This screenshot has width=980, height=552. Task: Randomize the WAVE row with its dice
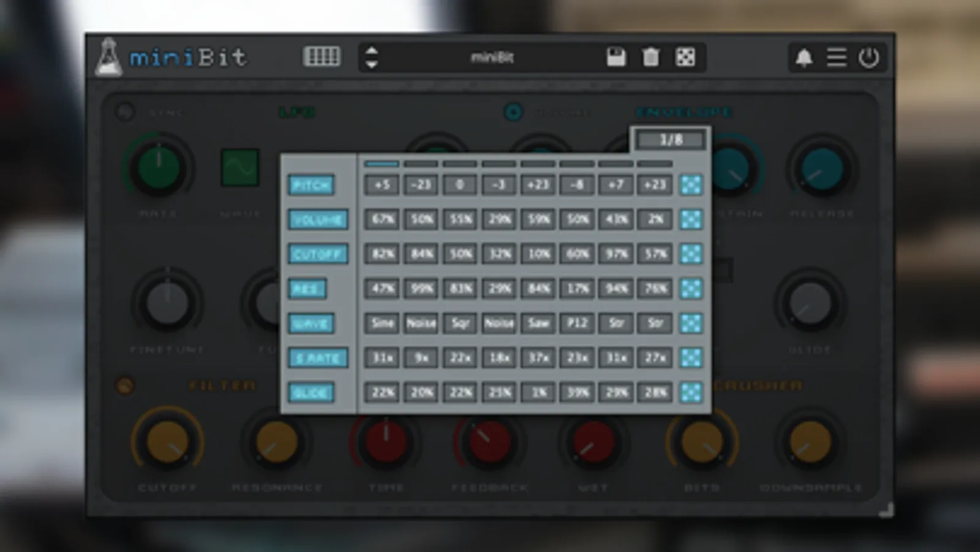691,323
